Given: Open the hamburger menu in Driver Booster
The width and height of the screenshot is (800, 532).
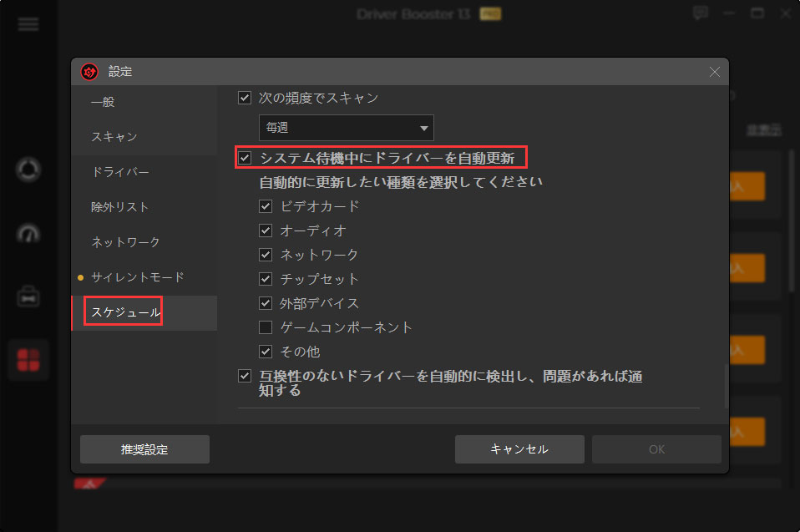Looking at the screenshot, I should pos(28,24).
